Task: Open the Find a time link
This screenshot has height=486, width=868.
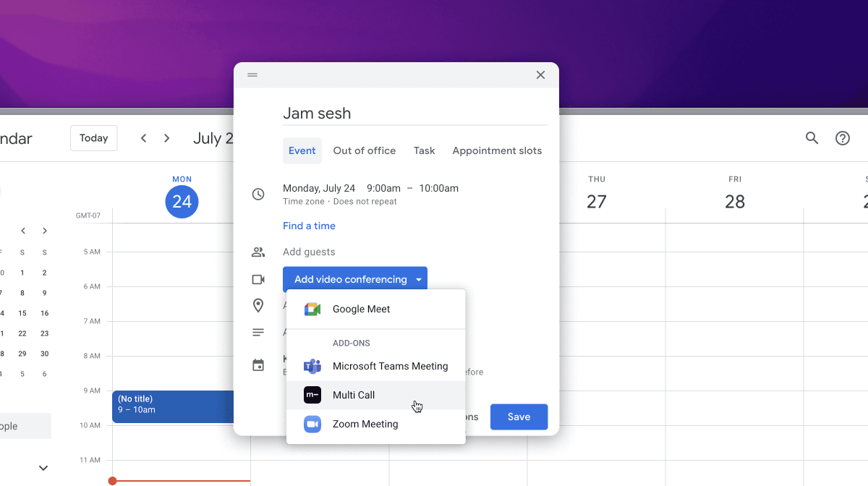Action: (309, 226)
